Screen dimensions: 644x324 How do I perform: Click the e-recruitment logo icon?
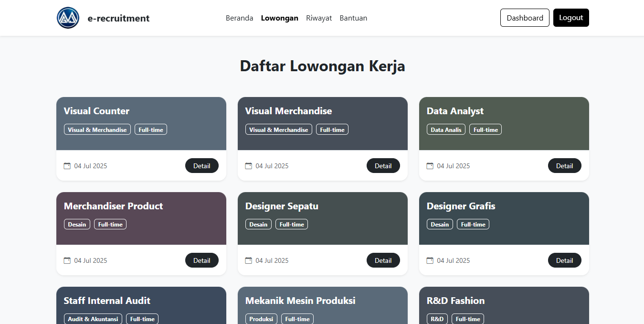pos(68,18)
